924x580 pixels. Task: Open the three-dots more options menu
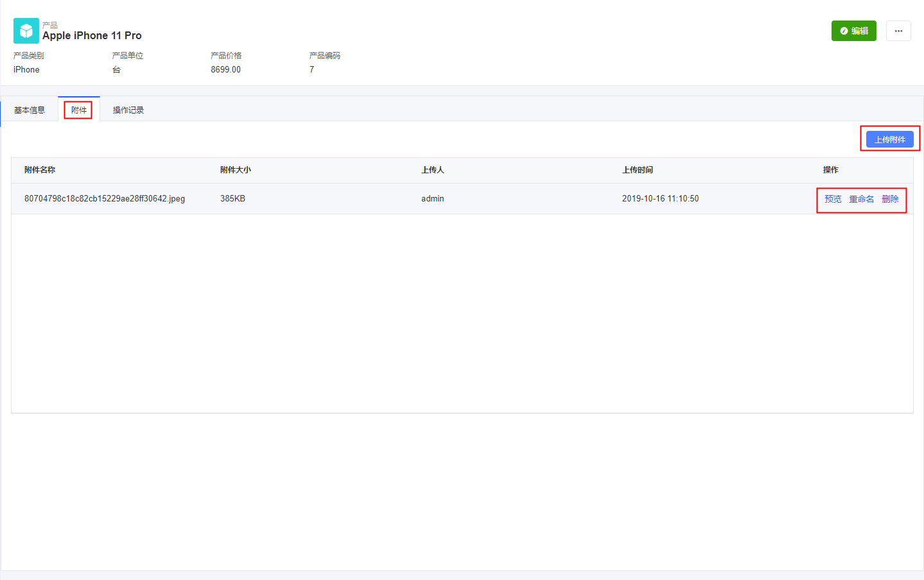pyautogui.click(x=898, y=31)
